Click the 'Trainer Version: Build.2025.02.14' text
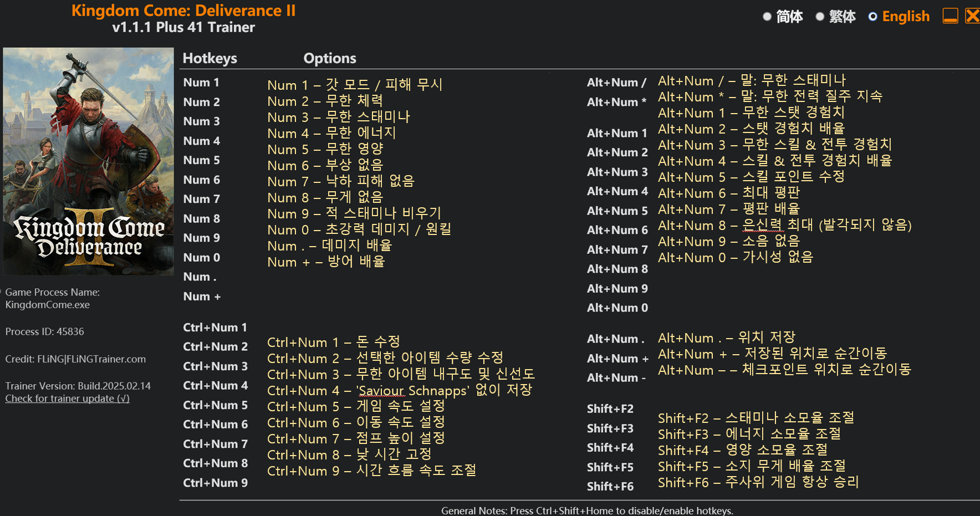 point(78,386)
